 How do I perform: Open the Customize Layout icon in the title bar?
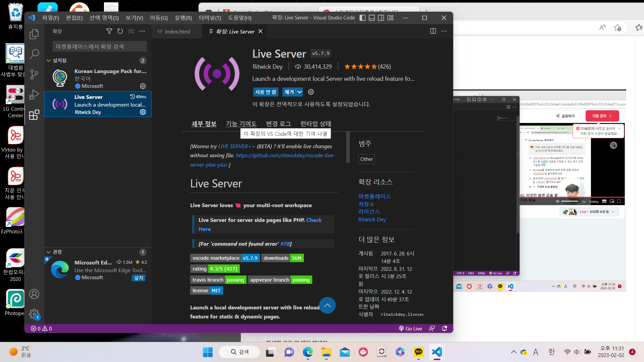click(x=390, y=18)
